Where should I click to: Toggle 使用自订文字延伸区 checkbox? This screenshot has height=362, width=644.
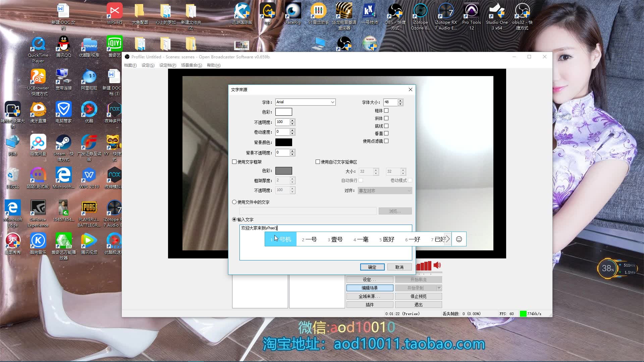(x=317, y=161)
